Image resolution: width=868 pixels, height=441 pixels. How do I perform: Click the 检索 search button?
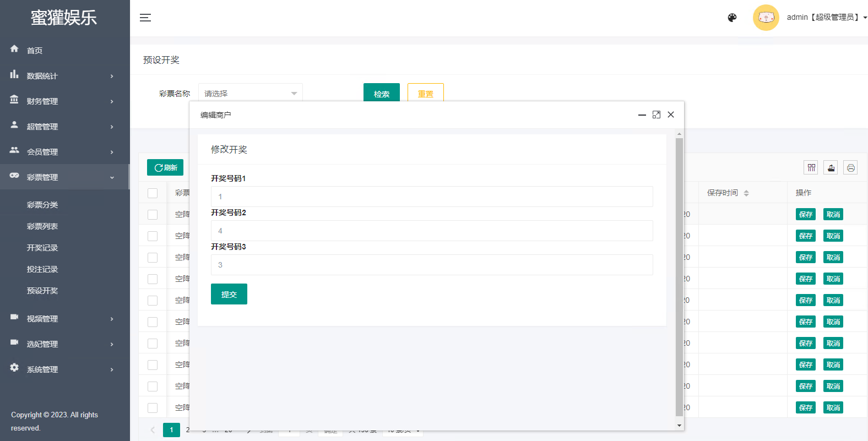click(x=381, y=92)
